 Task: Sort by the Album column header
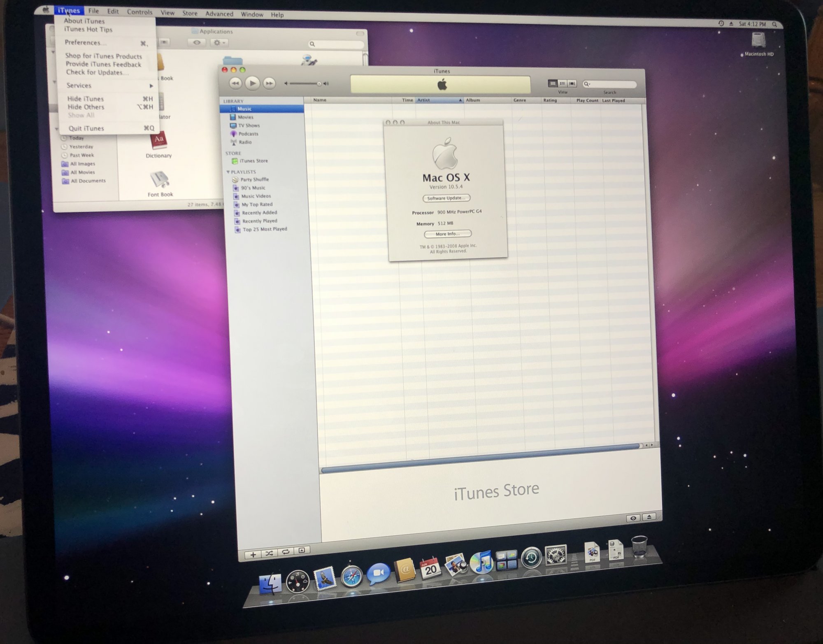tap(488, 100)
